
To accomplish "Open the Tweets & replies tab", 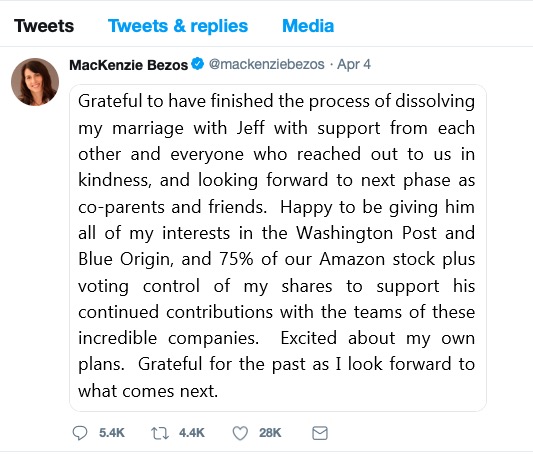I will 178,26.
